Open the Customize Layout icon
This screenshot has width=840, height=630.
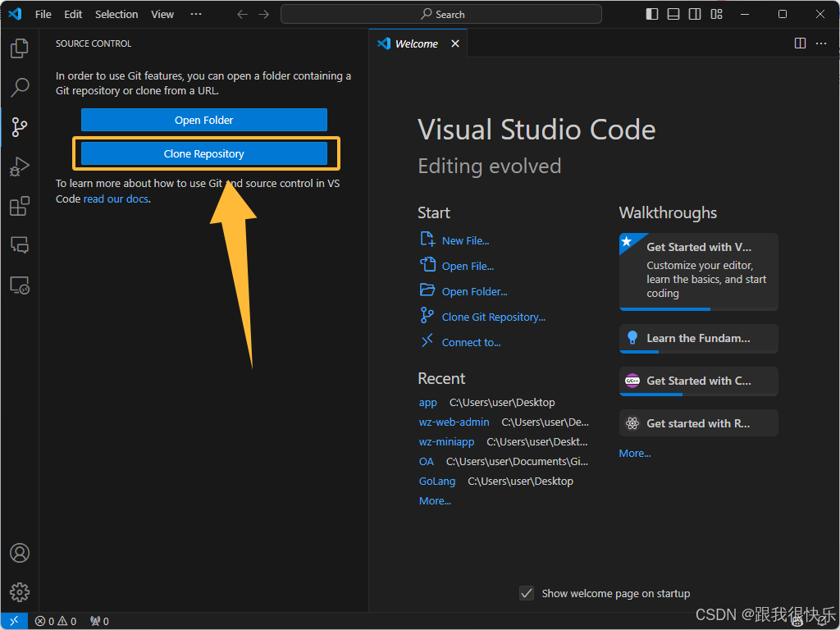[x=716, y=15]
